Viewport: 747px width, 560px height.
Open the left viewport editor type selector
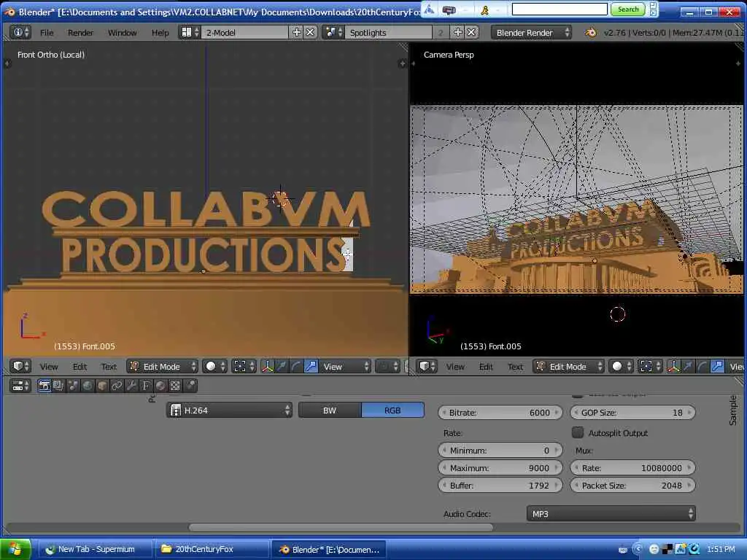tap(20, 366)
